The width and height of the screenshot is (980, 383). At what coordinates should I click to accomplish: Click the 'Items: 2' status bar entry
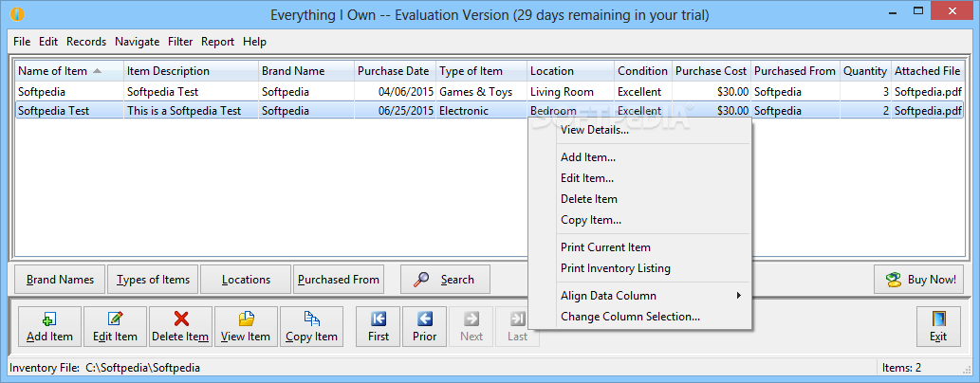tap(900, 368)
